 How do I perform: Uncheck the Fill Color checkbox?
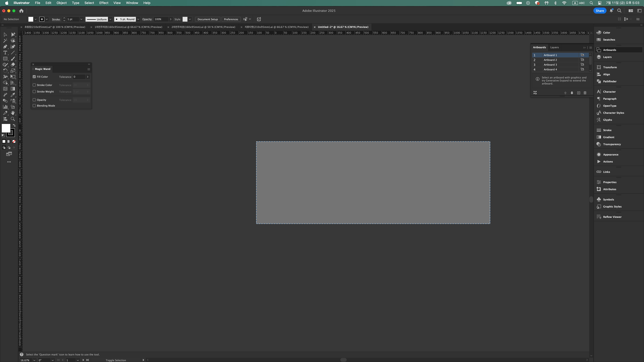(34, 77)
